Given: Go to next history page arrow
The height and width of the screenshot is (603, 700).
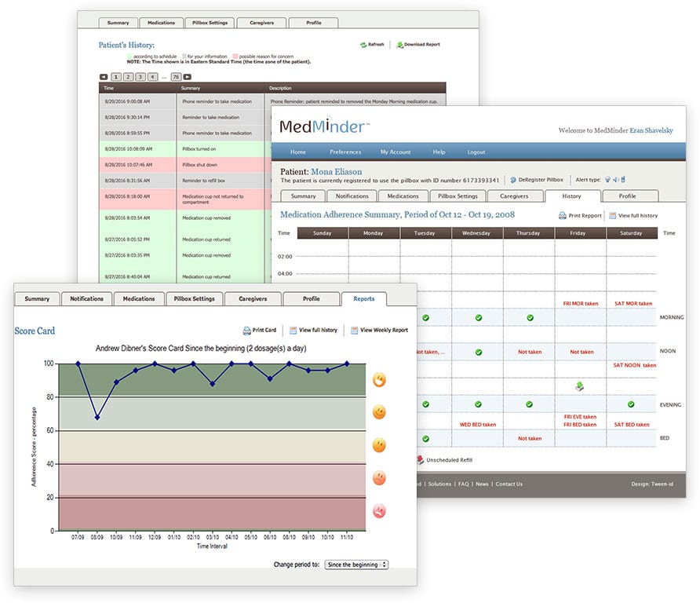Looking at the screenshot, I should point(188,77).
